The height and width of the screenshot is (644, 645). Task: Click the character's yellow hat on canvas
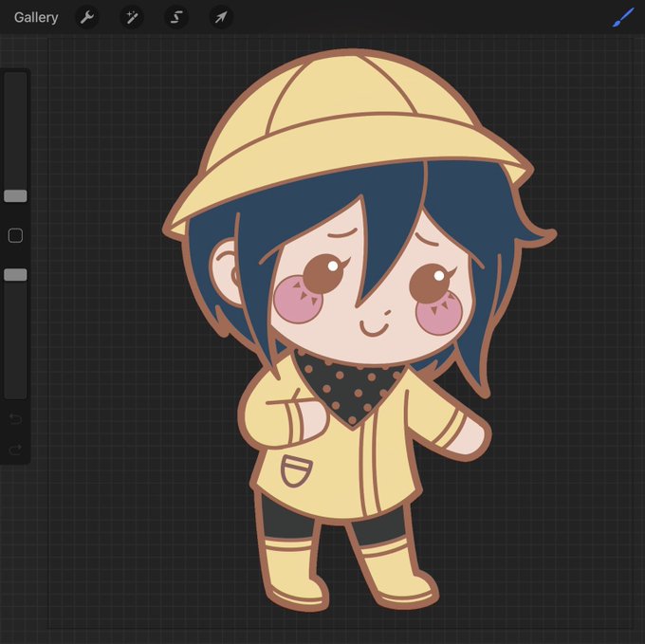tap(347, 144)
